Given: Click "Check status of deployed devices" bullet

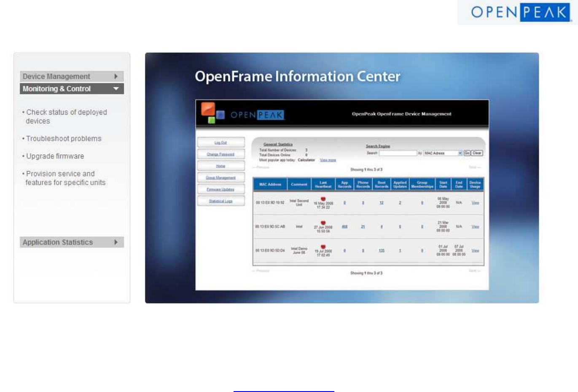Looking at the screenshot, I should coord(65,117).
